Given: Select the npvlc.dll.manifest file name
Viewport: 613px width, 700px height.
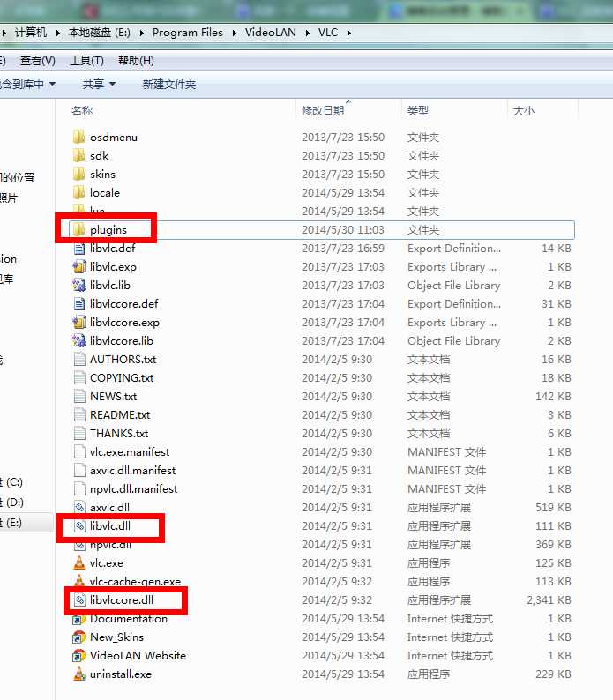Looking at the screenshot, I should [133, 488].
